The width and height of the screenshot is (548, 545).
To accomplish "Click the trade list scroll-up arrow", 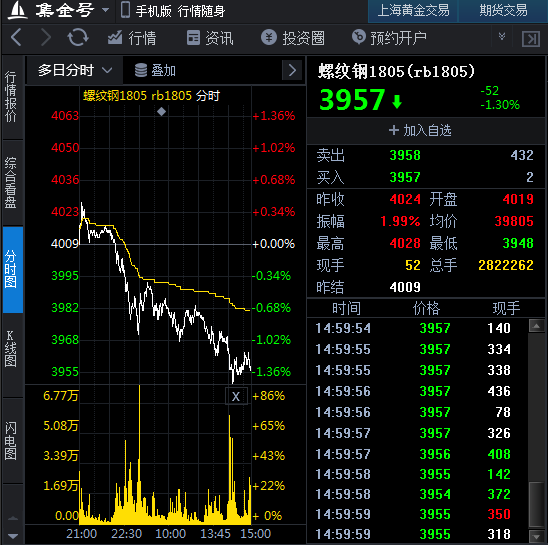I will (x=536, y=326).
